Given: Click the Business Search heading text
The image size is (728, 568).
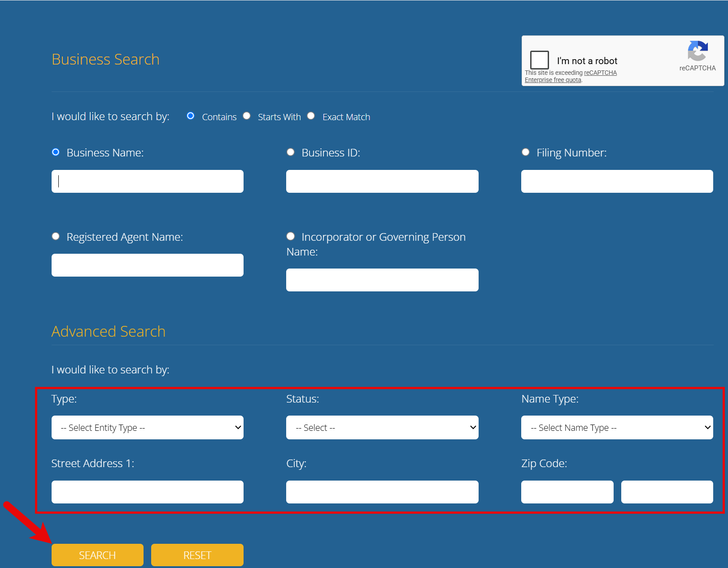Looking at the screenshot, I should coord(105,59).
